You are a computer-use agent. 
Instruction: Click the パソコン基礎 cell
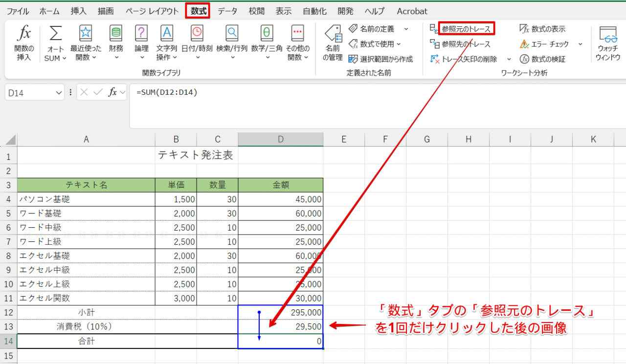(x=86, y=199)
